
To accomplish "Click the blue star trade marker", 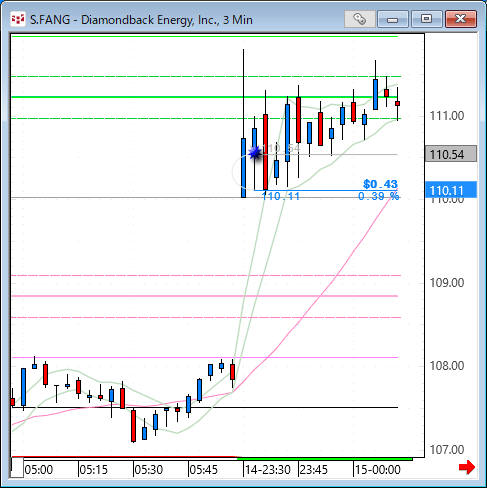I will pos(255,153).
